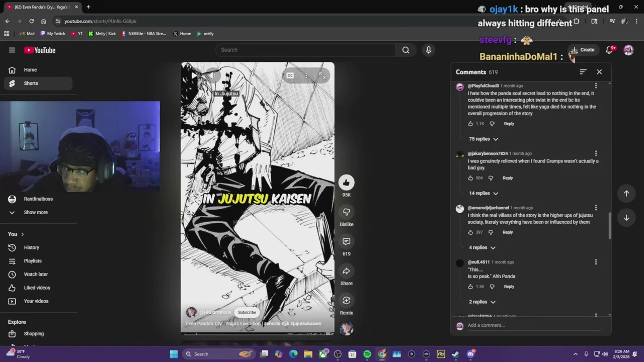Open options menu for @PlayfulCloud3 comment
This screenshot has height=362, width=644.
click(x=596, y=86)
